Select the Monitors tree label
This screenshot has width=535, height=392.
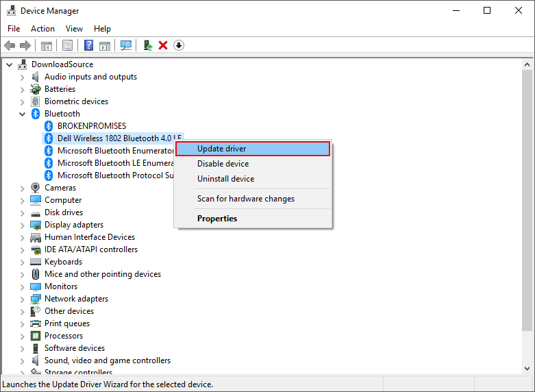(x=61, y=286)
